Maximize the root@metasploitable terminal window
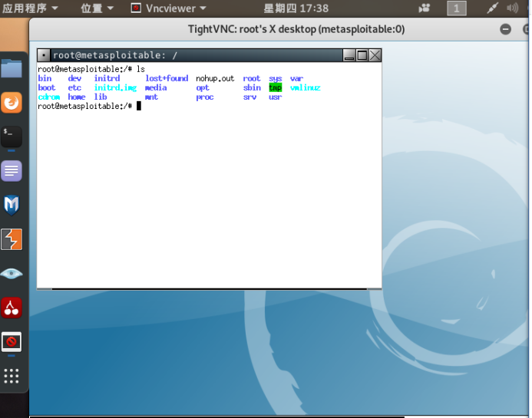Viewport: 532px width, 418px height. pyautogui.click(x=362, y=55)
